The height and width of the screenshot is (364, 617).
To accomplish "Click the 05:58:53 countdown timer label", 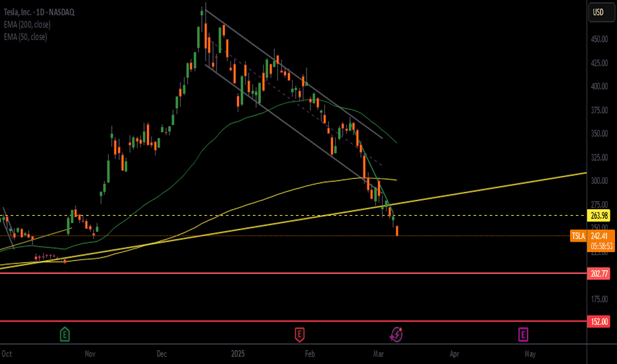I will tap(601, 246).
